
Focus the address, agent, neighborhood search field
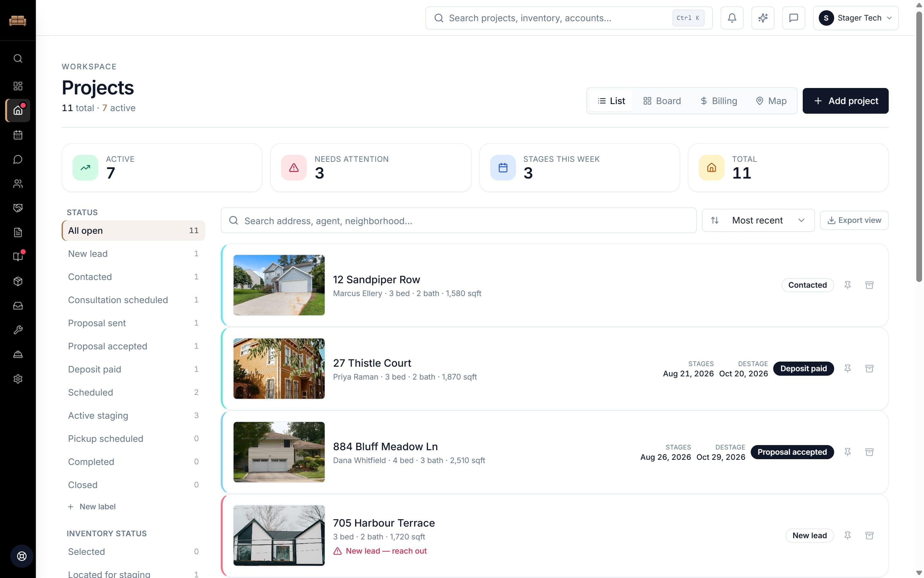(458, 221)
